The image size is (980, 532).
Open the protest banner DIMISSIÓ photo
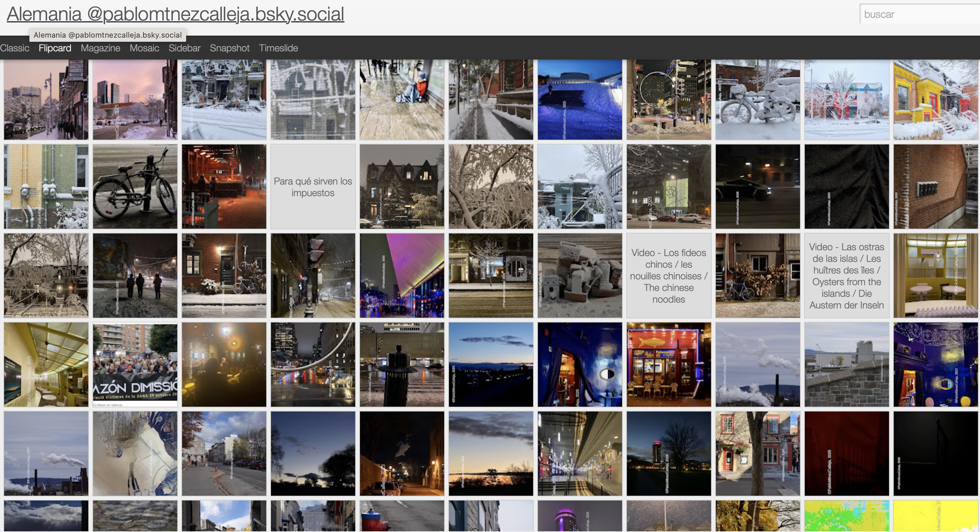click(x=135, y=365)
